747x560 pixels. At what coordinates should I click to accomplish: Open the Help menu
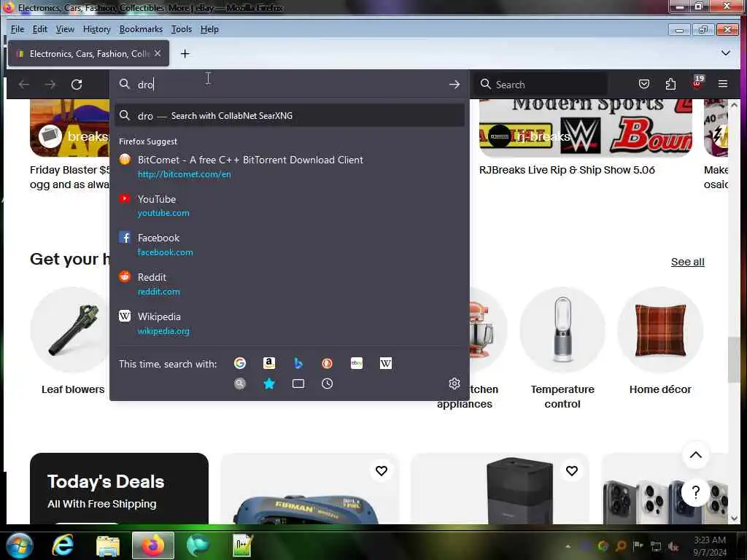(209, 29)
